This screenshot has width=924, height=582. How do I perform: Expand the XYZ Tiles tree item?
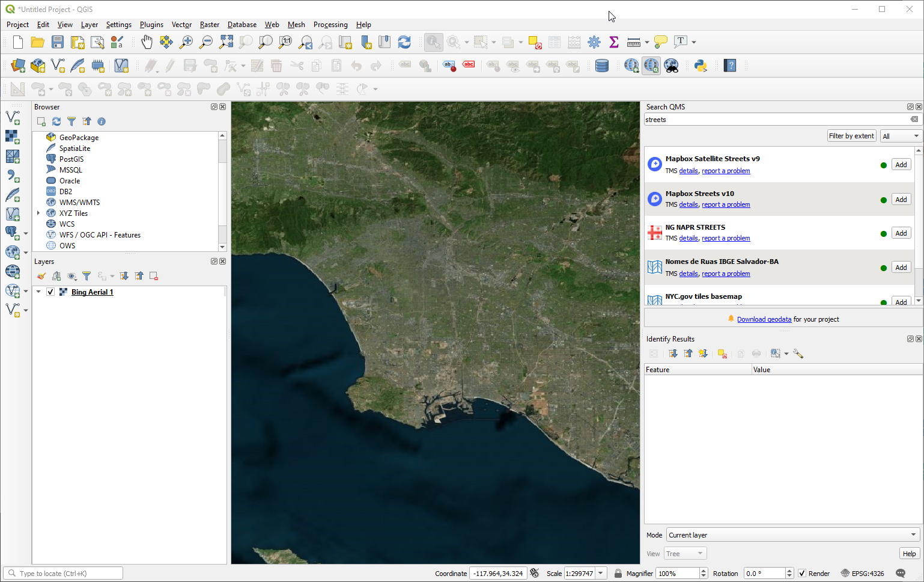pyautogui.click(x=38, y=213)
